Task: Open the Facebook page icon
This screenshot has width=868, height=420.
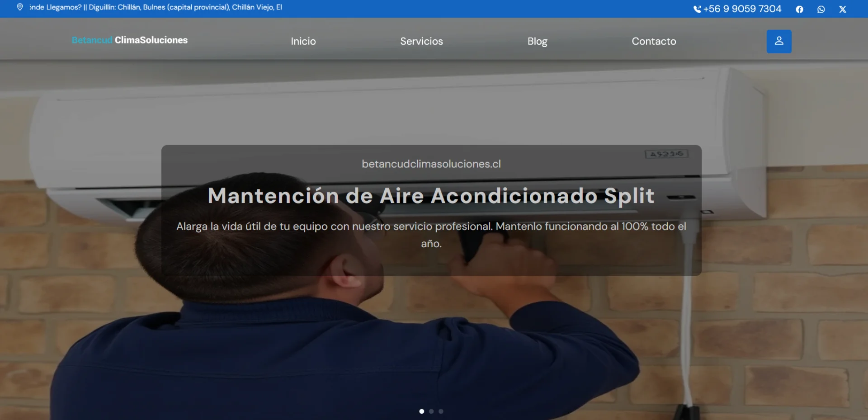Action: click(799, 9)
